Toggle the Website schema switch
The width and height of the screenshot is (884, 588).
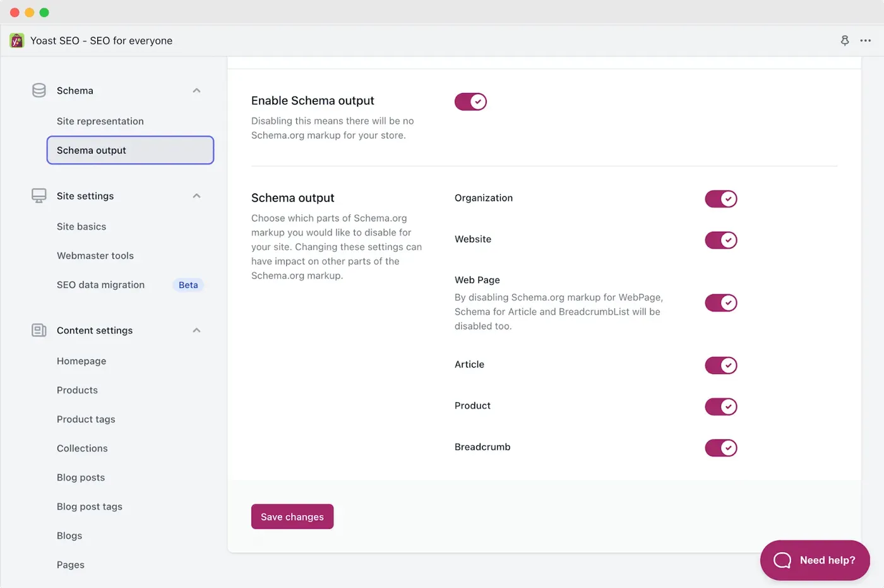coord(721,240)
